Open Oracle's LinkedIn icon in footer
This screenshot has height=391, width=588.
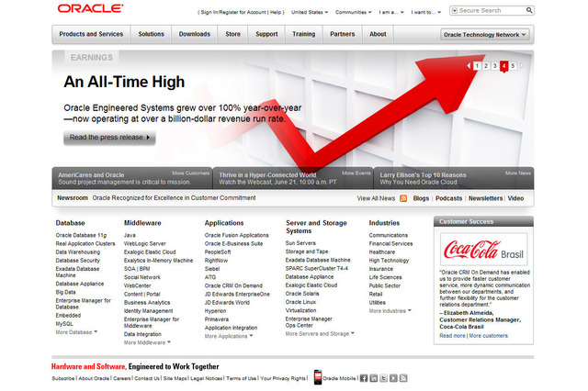[374, 378]
